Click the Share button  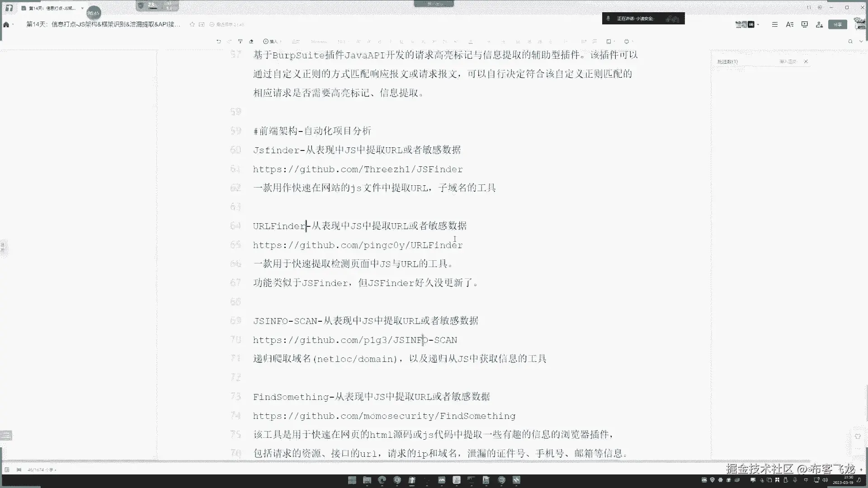pyautogui.click(x=837, y=24)
